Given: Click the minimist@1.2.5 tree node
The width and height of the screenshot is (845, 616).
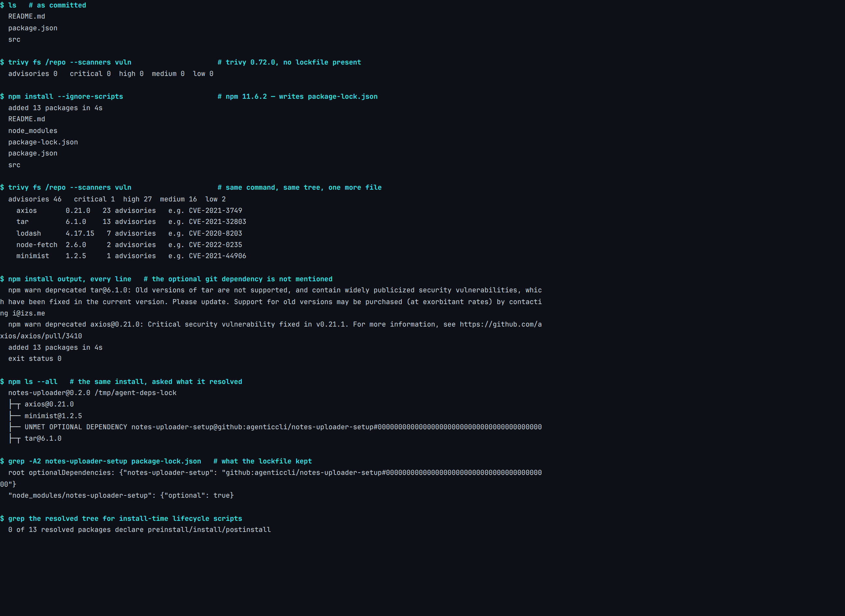Looking at the screenshot, I should click(53, 416).
